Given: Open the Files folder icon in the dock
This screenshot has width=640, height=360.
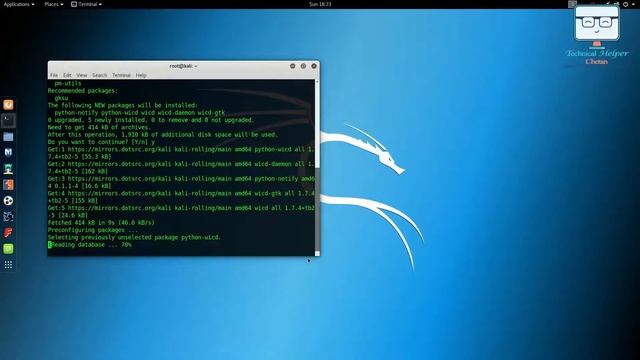Looking at the screenshot, I should tap(8, 137).
